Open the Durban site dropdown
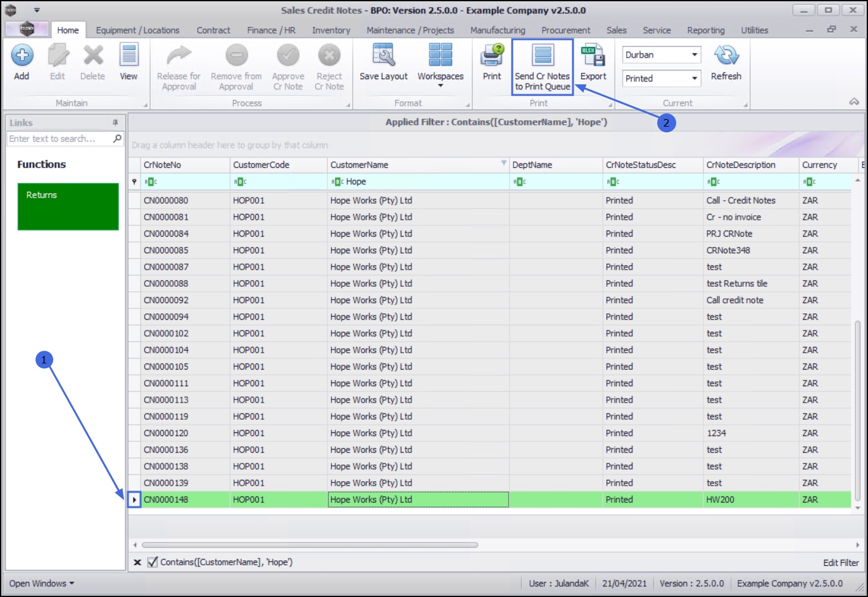The height and width of the screenshot is (597, 868). coord(695,55)
